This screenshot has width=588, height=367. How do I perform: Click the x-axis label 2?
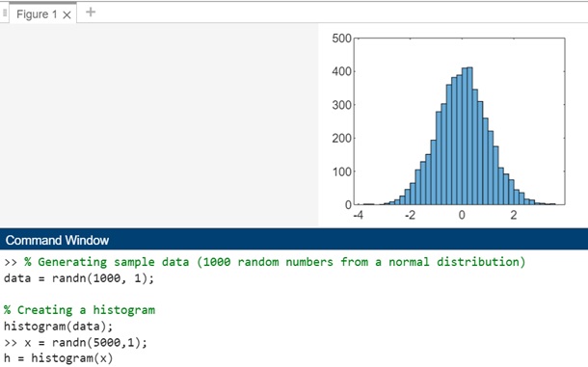click(514, 215)
